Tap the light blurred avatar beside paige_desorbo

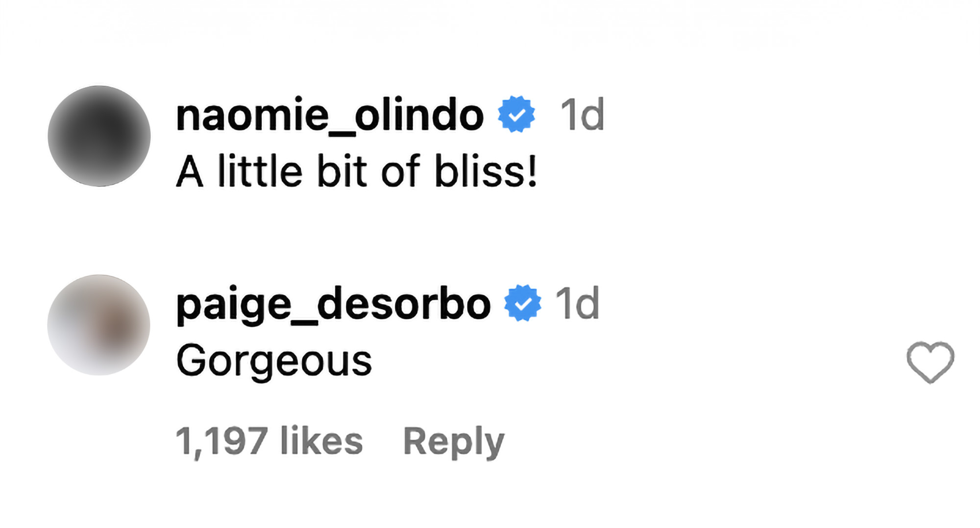(99, 325)
